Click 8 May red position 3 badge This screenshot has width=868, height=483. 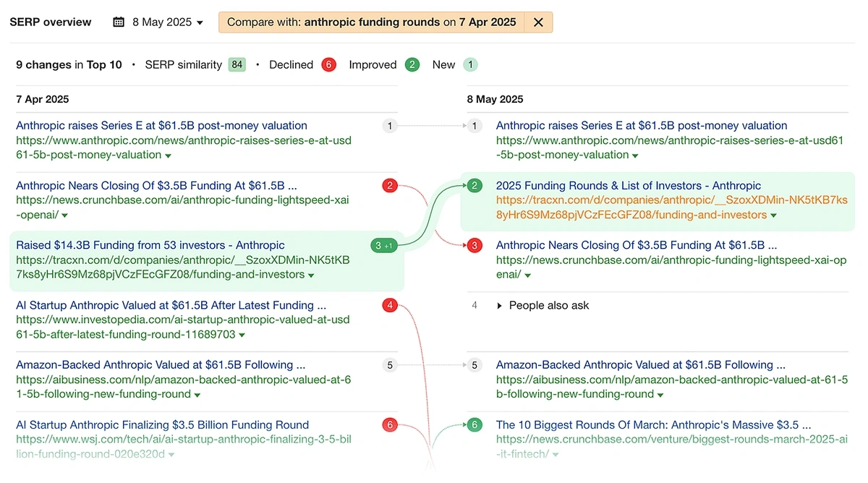(x=475, y=246)
